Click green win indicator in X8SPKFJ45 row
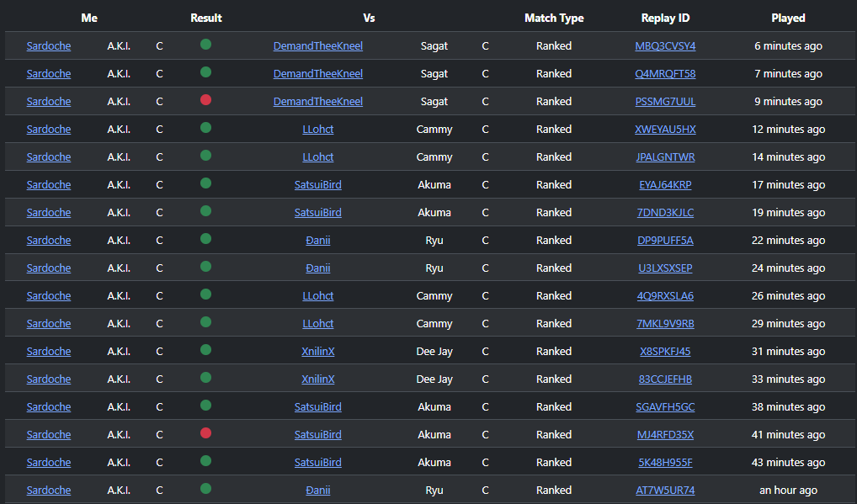This screenshot has width=857, height=504. [205, 349]
